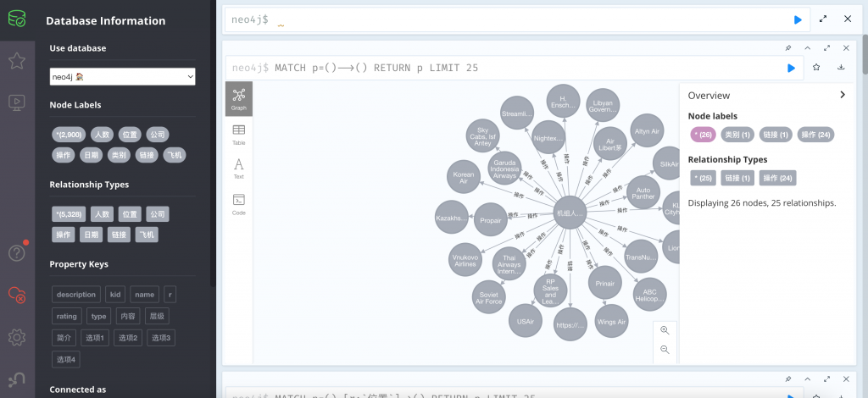Screen dimensions: 868x398
Task: Select the 日期 relationship type chip
Action: click(x=91, y=235)
